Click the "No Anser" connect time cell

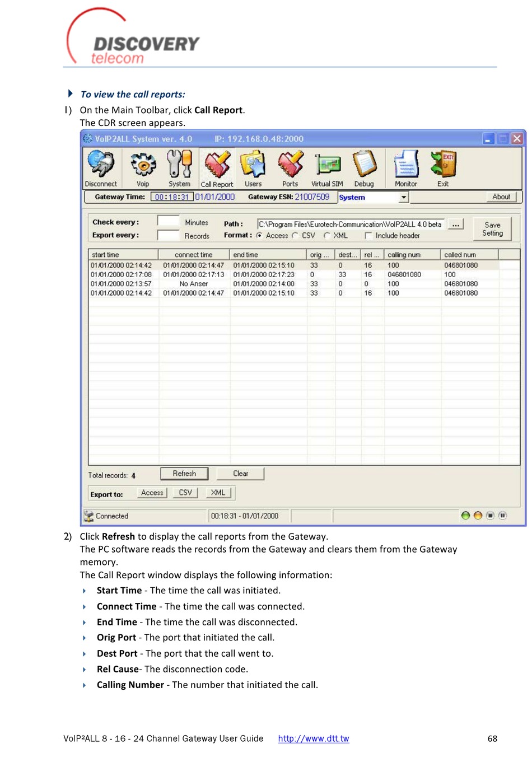194,284
